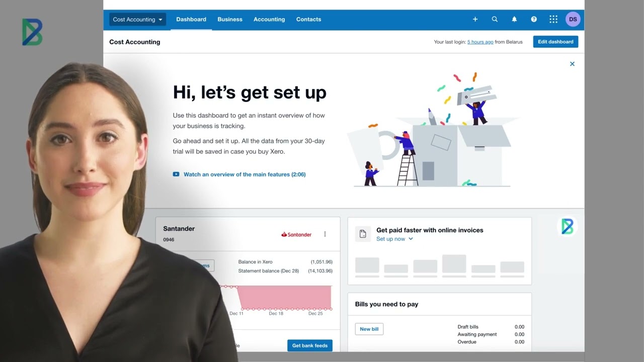Click the Santander bank logo
Screen dimensions: 644x362
click(x=296, y=234)
